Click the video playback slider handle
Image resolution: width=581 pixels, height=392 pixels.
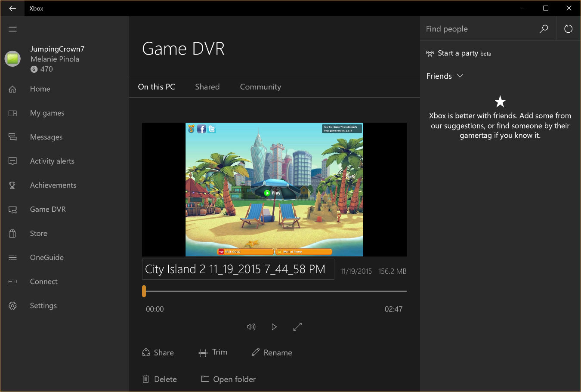(144, 291)
